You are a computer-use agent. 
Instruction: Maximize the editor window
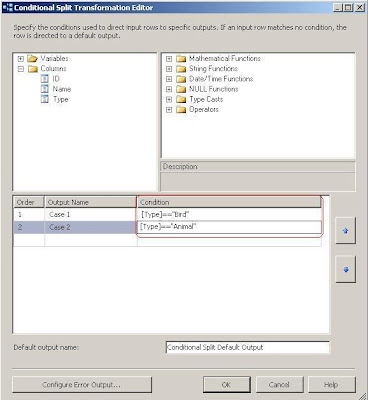[348, 7]
